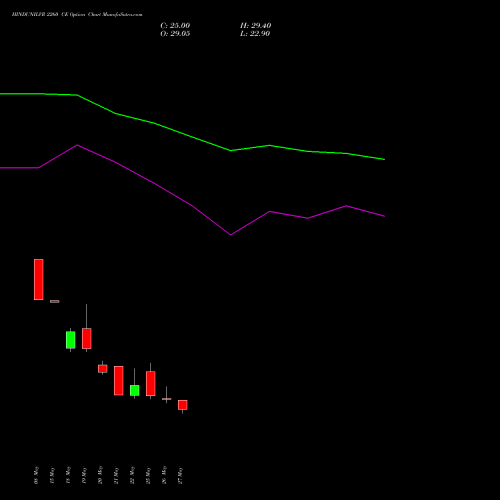Click the small red candle for 20 May
The height and width of the screenshot is (500, 500).
point(103,368)
